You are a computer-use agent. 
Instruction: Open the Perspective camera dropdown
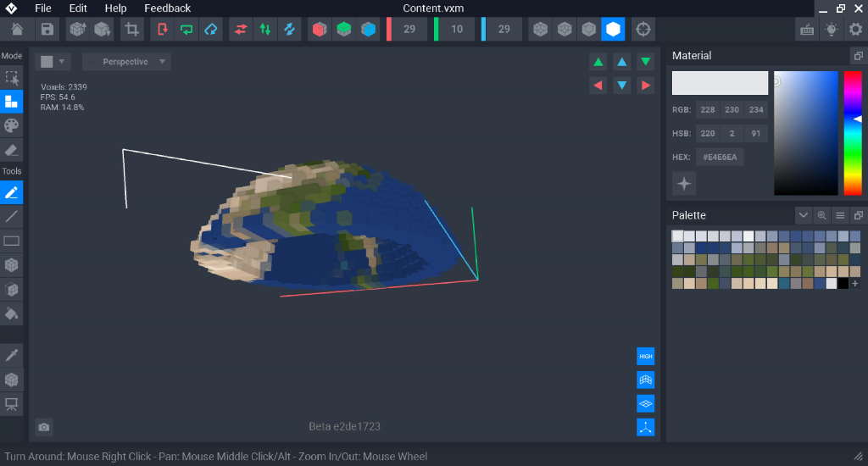pos(126,62)
